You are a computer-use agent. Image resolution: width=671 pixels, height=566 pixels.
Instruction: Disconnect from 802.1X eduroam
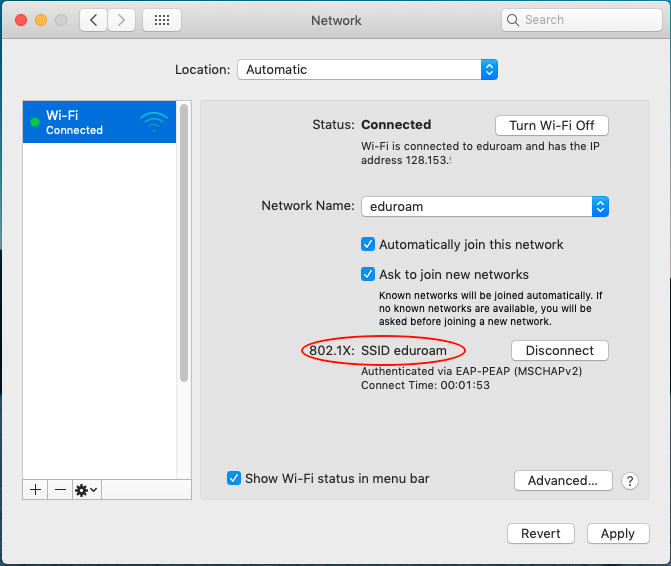pos(559,351)
